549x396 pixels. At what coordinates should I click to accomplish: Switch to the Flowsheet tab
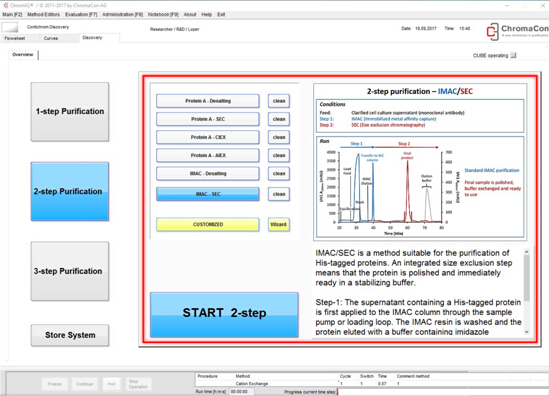tap(15, 38)
